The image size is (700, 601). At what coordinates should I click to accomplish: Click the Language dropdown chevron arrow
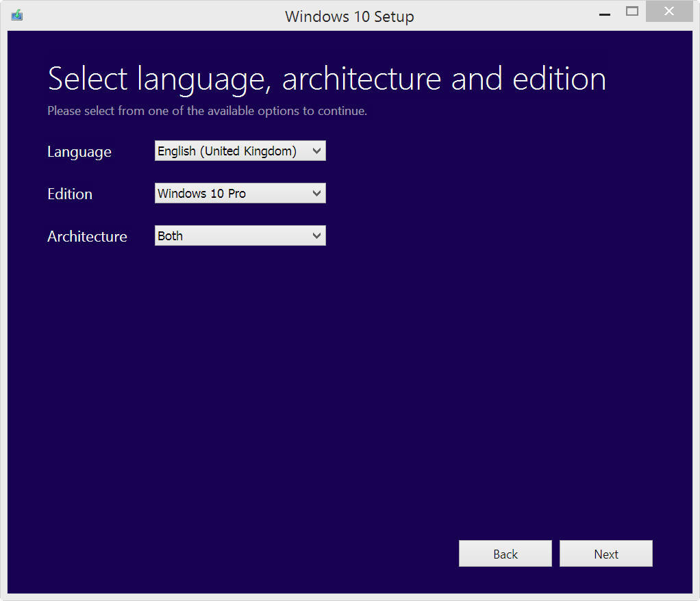tap(316, 151)
